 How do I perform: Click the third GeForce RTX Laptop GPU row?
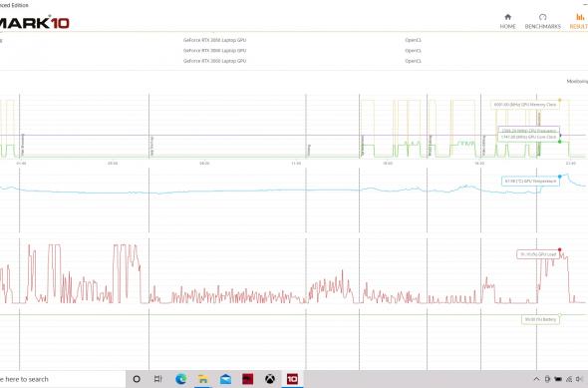coord(214,61)
